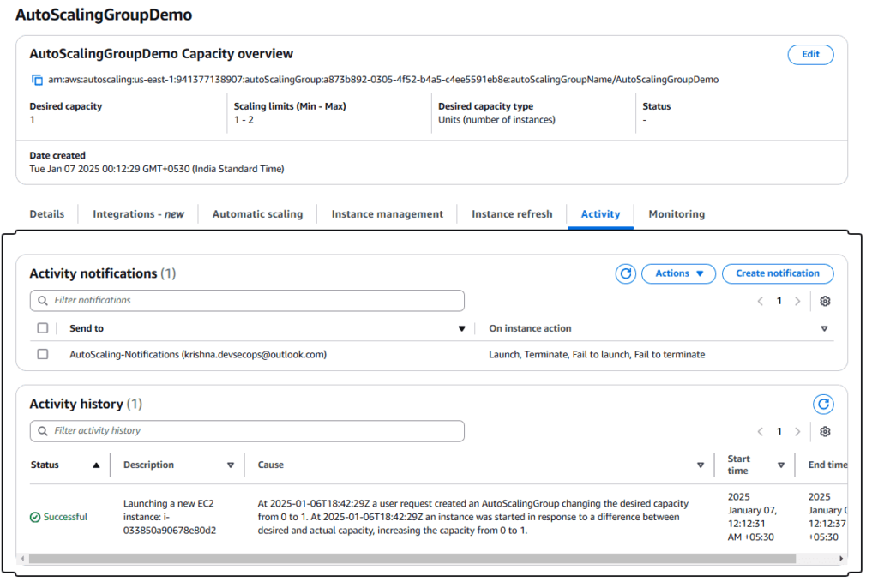Click the horizontal scrollbar thumb

(412, 559)
